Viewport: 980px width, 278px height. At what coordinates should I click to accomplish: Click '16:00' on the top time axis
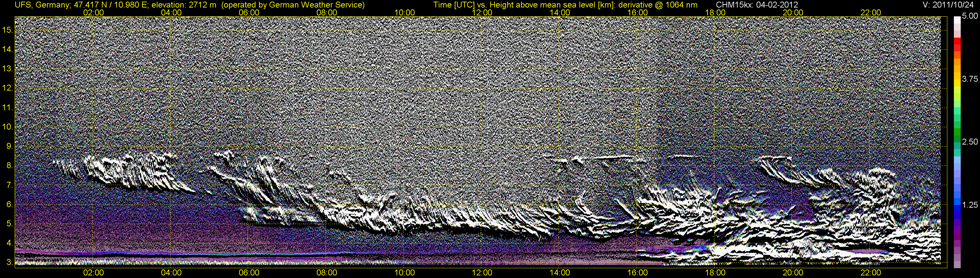click(x=638, y=12)
